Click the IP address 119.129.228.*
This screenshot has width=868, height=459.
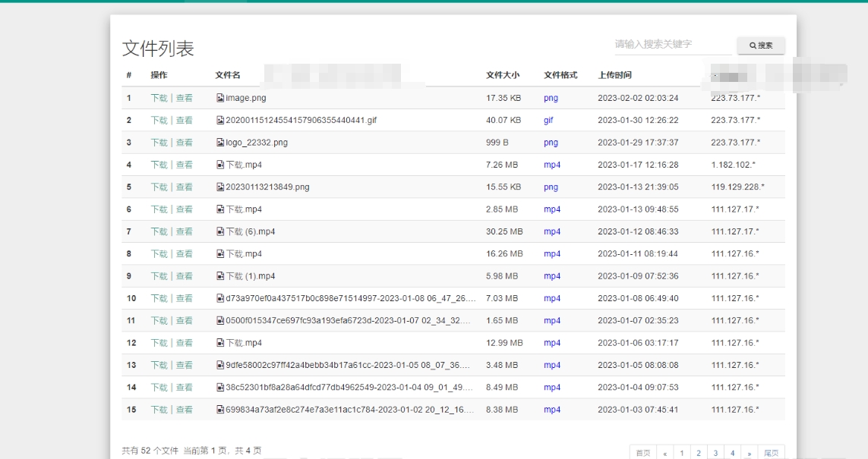click(x=738, y=187)
